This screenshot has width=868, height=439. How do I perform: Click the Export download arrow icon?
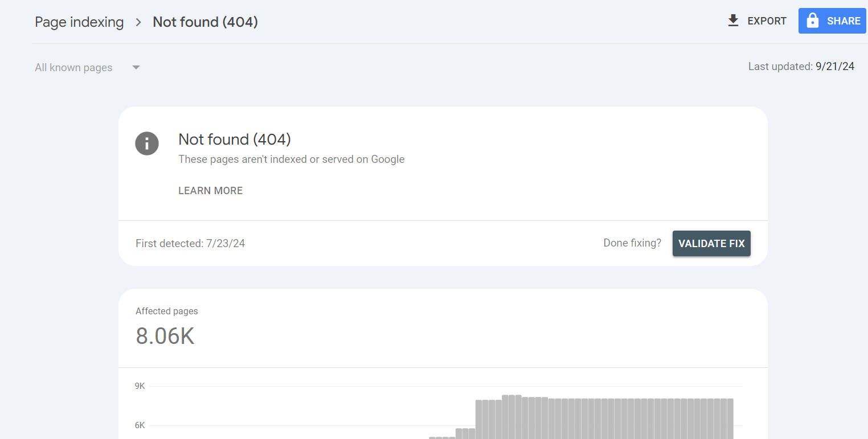click(x=733, y=21)
